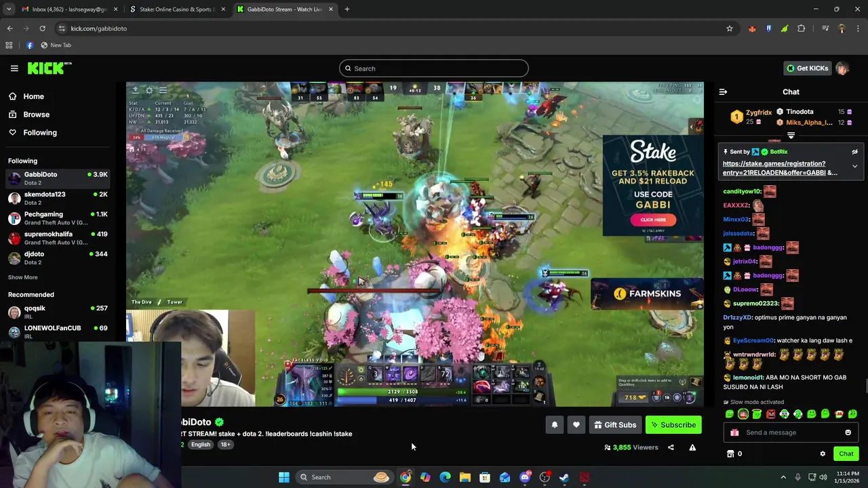Open chat settings gear
The image size is (868, 488).
(x=823, y=454)
